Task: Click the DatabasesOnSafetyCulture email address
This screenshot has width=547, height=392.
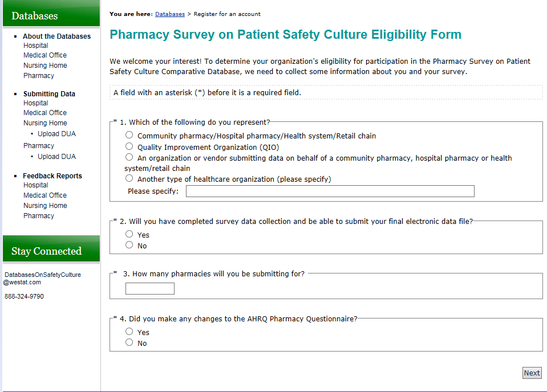Action: pyautogui.click(x=42, y=278)
